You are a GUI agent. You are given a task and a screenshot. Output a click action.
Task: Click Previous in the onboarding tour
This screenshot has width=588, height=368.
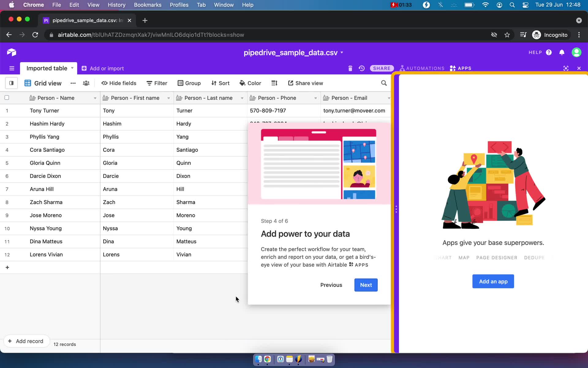click(x=331, y=285)
